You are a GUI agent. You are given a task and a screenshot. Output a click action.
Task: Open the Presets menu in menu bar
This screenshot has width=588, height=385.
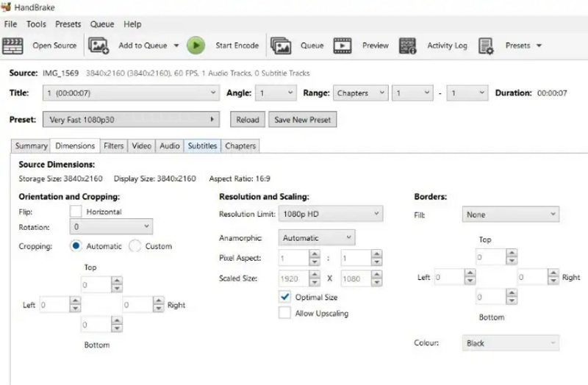click(x=68, y=24)
